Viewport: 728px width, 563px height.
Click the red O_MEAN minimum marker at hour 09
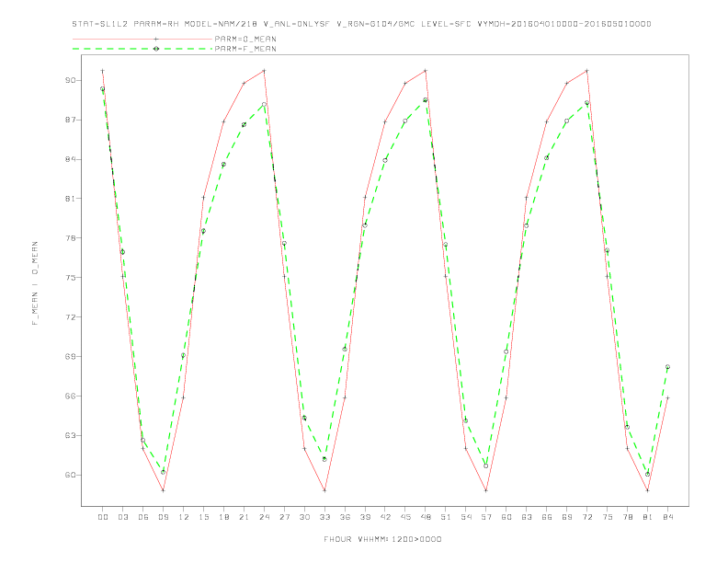pos(163,490)
